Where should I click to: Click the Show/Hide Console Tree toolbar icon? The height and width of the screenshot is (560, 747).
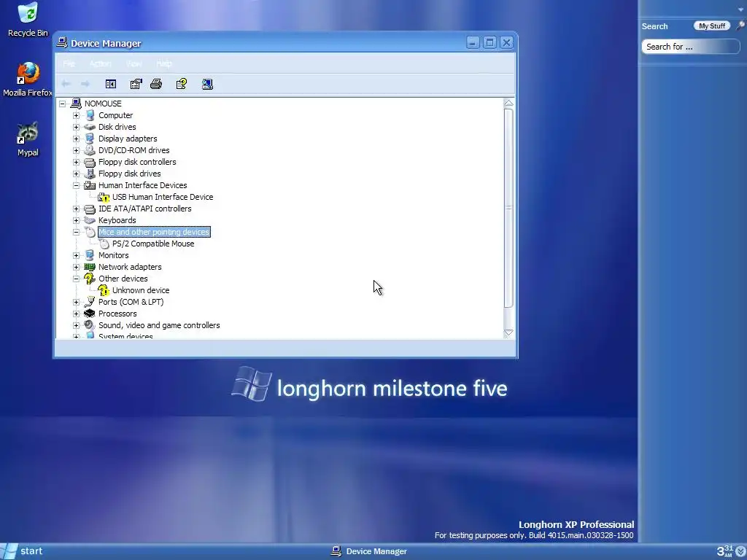[111, 85]
